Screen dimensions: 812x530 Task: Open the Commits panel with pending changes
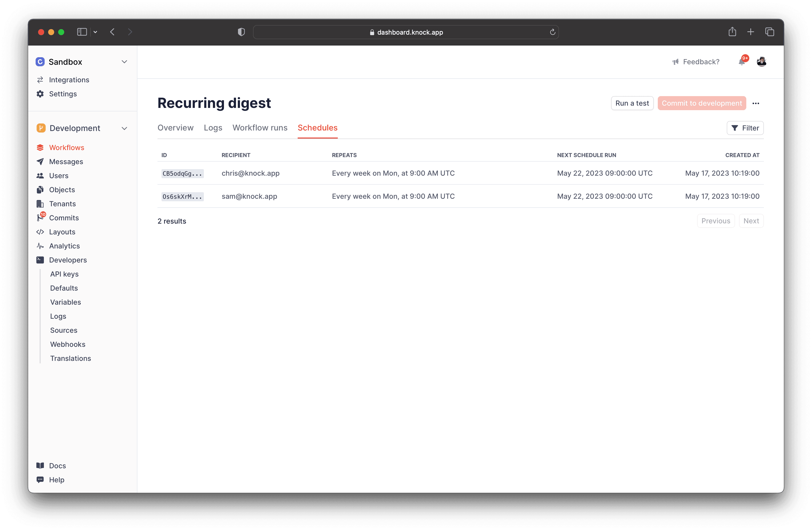(x=64, y=218)
